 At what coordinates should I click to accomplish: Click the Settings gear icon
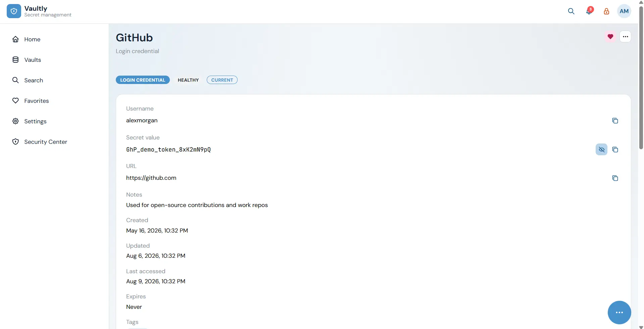15,121
